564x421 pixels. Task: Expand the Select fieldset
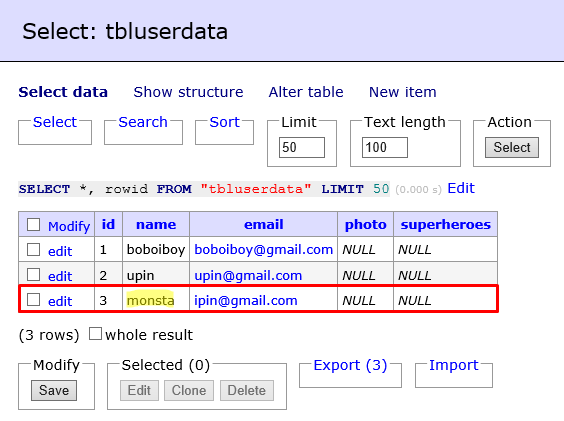(x=55, y=122)
